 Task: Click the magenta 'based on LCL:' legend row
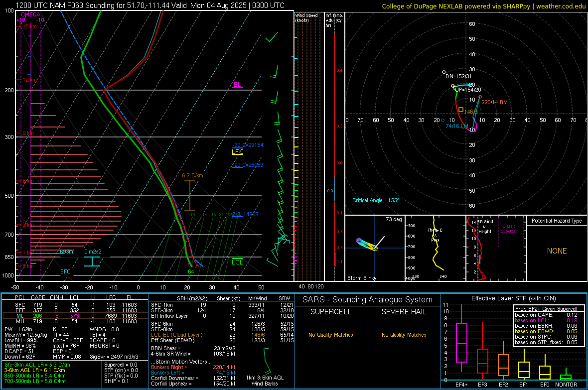tap(546, 320)
